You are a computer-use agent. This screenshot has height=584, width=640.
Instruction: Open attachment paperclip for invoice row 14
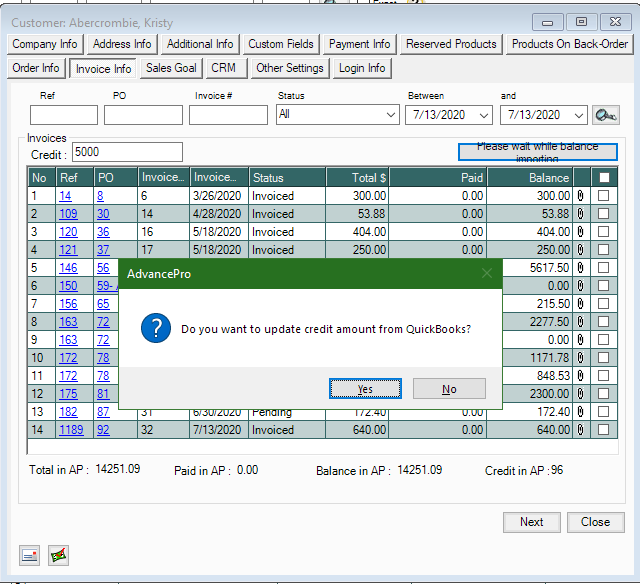(581, 430)
